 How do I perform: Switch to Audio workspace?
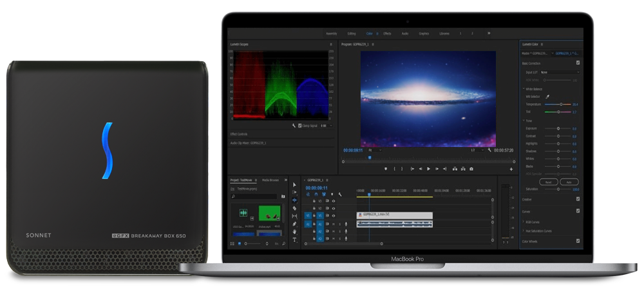[405, 34]
